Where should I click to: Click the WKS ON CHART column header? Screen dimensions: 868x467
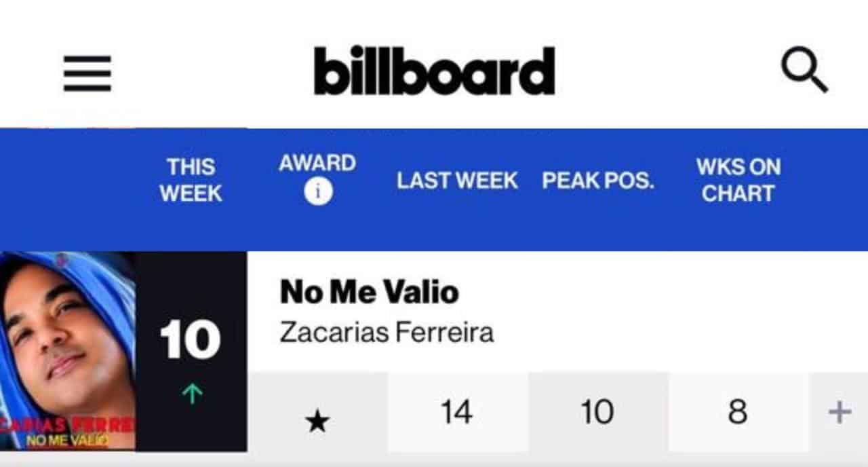point(738,180)
